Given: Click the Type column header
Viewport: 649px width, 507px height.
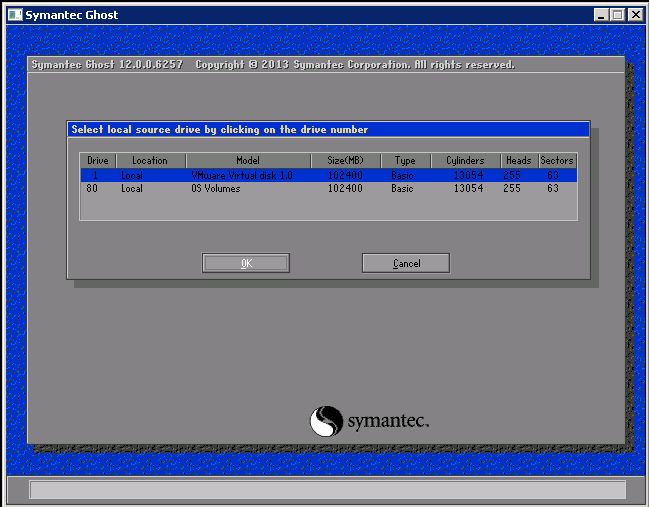Looking at the screenshot, I should point(406,161).
